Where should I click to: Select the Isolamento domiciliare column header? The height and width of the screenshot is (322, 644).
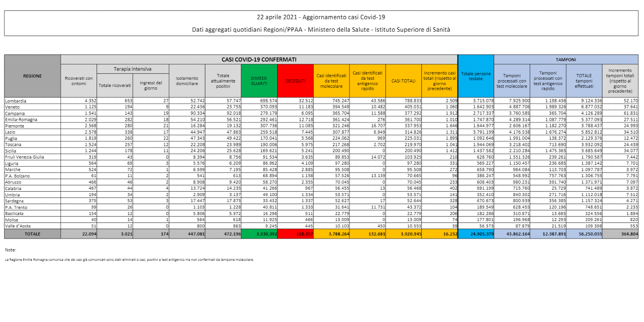coord(187,81)
